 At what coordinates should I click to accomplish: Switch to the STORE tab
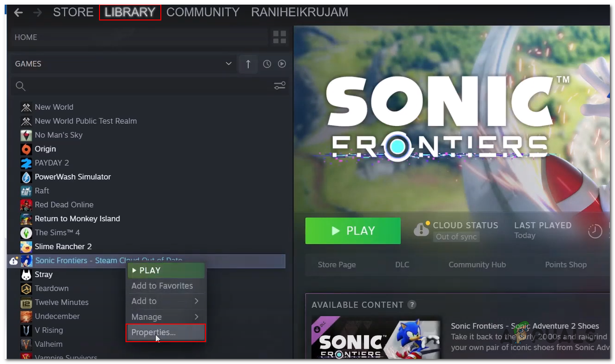click(x=73, y=12)
